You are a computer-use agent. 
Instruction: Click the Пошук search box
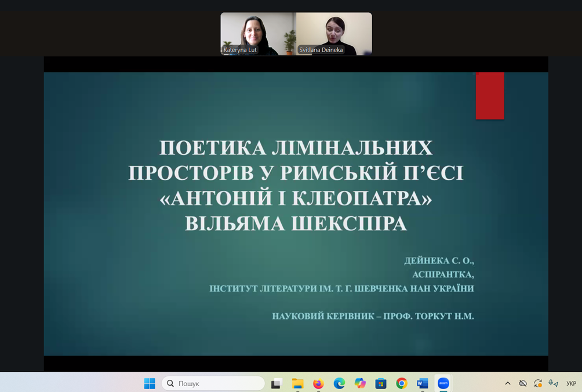[x=213, y=383]
